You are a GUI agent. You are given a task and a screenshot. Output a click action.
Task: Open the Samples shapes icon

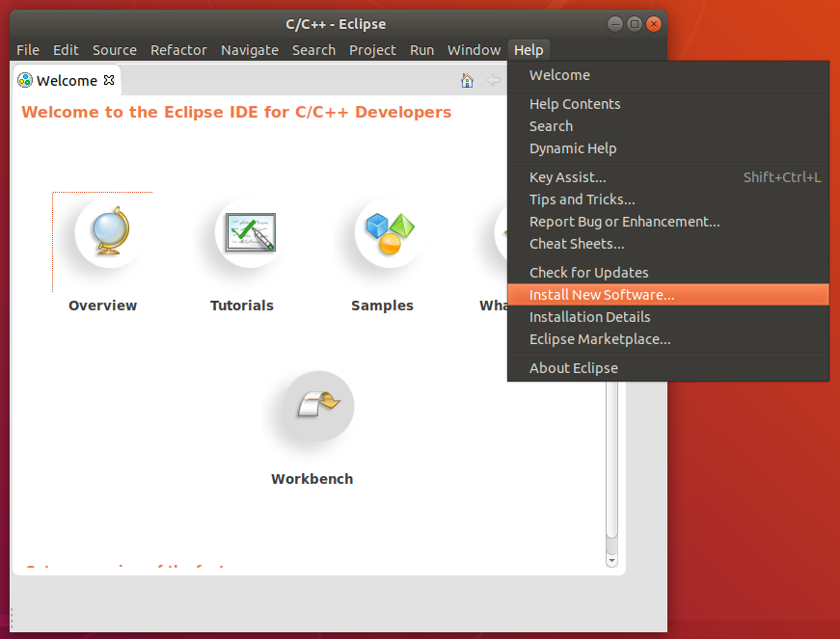tap(390, 232)
